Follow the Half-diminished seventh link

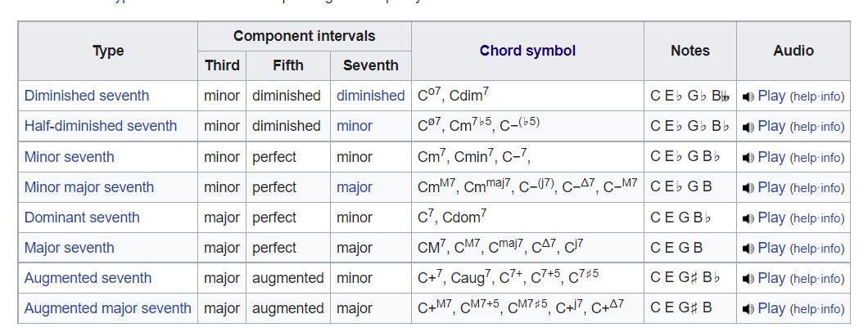tap(101, 126)
